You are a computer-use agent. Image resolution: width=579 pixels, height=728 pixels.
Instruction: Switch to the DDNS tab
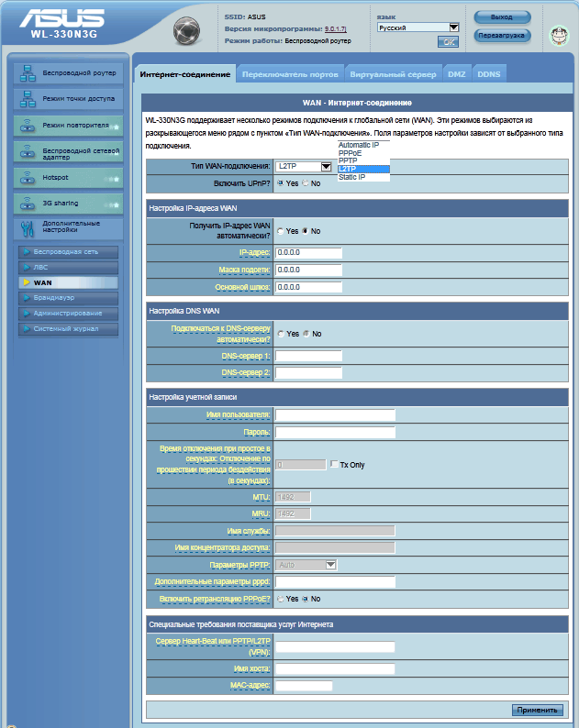pyautogui.click(x=489, y=74)
